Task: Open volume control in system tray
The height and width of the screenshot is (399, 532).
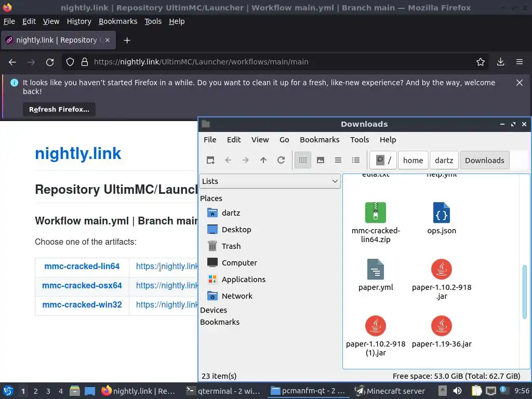Action: coord(457,391)
